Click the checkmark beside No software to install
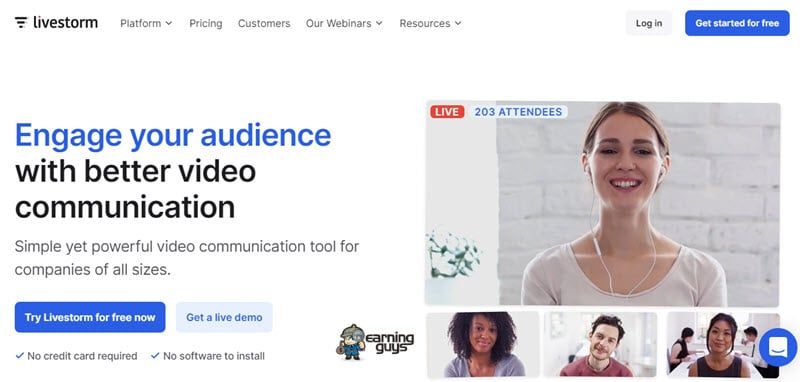 click(x=155, y=355)
